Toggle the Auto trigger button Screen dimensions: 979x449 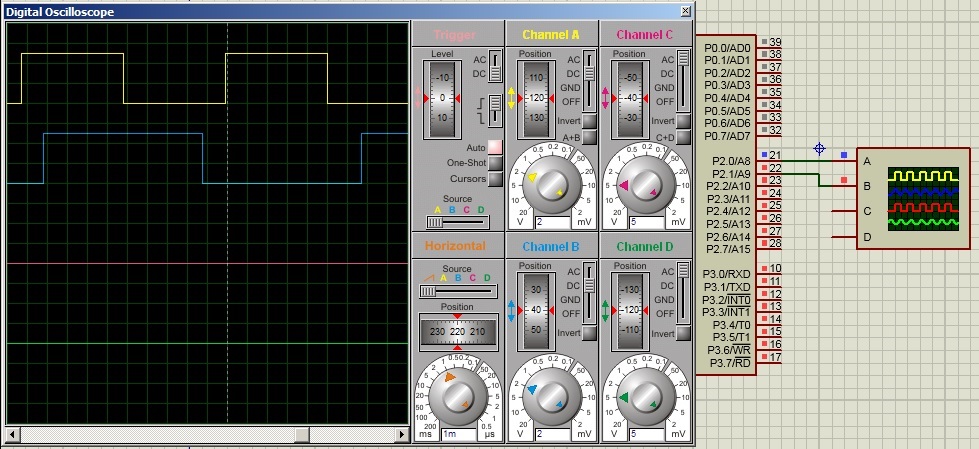pyautogui.click(x=494, y=147)
